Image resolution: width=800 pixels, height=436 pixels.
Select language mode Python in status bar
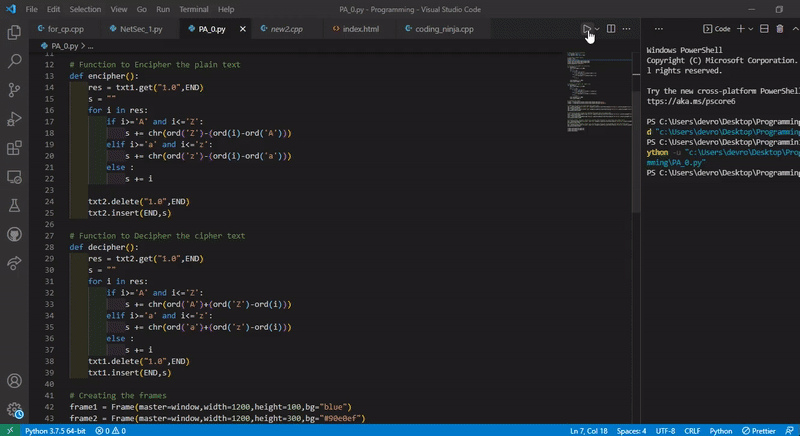tap(720, 431)
